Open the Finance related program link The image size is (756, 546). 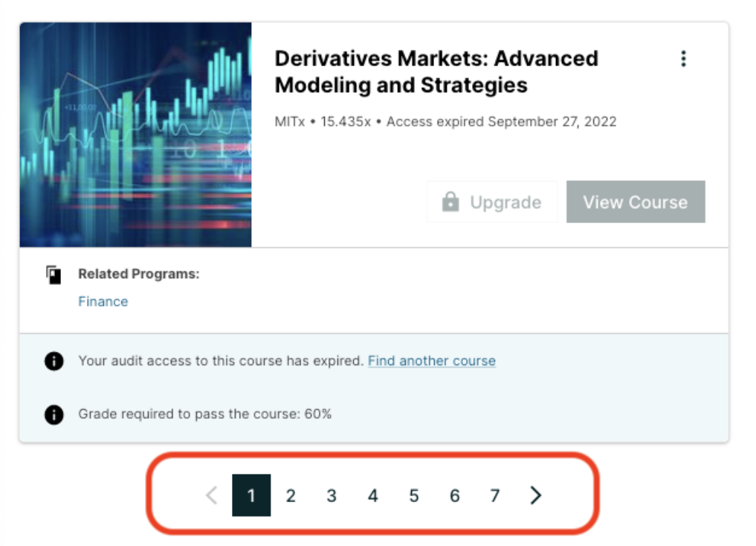click(103, 301)
